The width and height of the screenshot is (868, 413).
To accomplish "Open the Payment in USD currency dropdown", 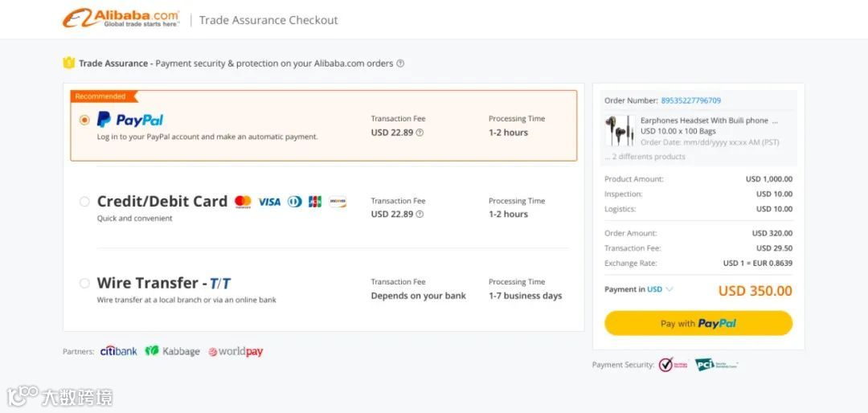I will (669, 289).
